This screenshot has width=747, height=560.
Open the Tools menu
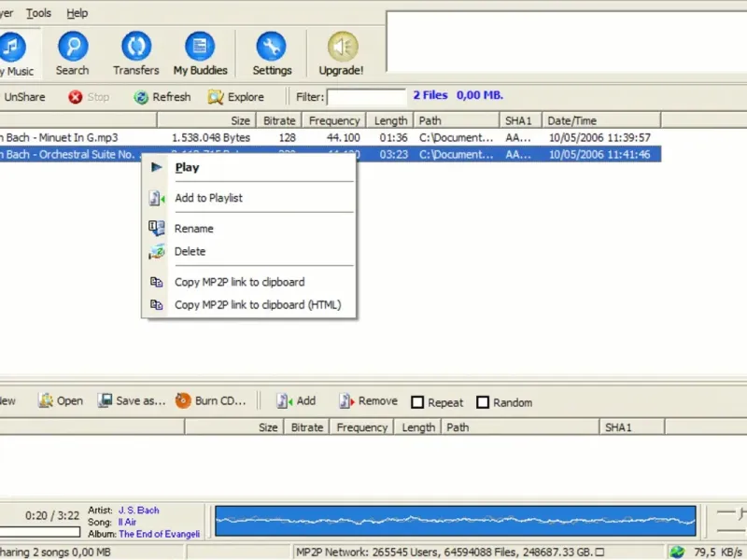(38, 13)
